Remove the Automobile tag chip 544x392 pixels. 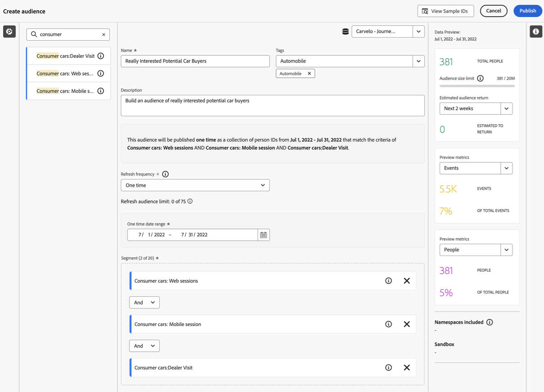[309, 74]
